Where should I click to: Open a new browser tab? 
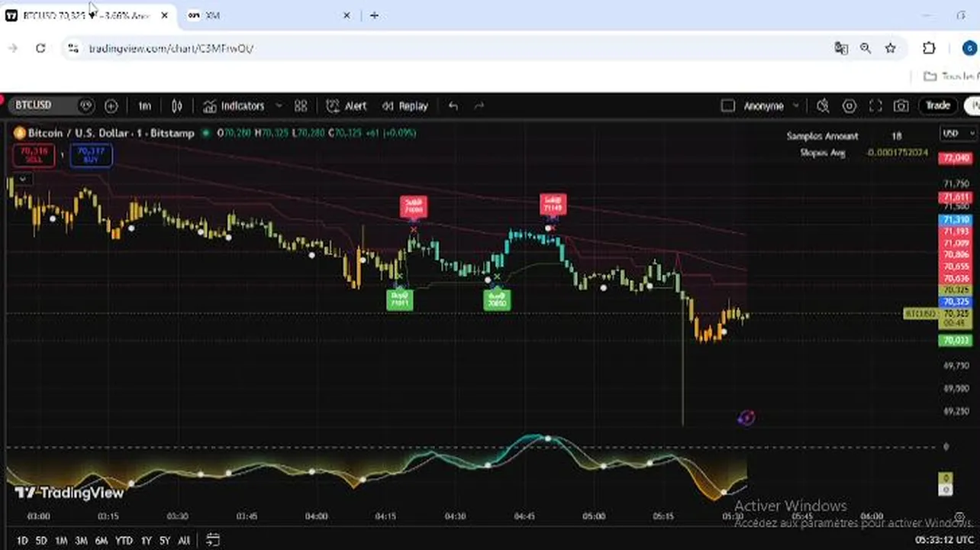coord(374,15)
